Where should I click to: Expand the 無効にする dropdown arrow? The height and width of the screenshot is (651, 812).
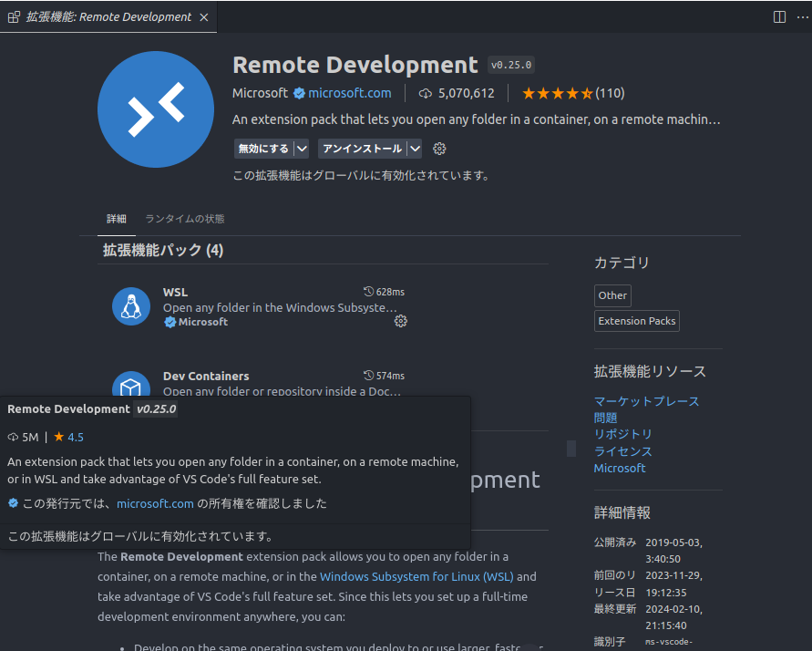click(302, 150)
